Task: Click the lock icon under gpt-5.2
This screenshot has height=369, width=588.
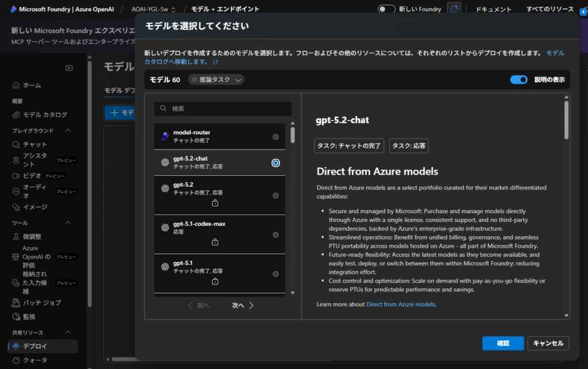Action: pyautogui.click(x=215, y=203)
